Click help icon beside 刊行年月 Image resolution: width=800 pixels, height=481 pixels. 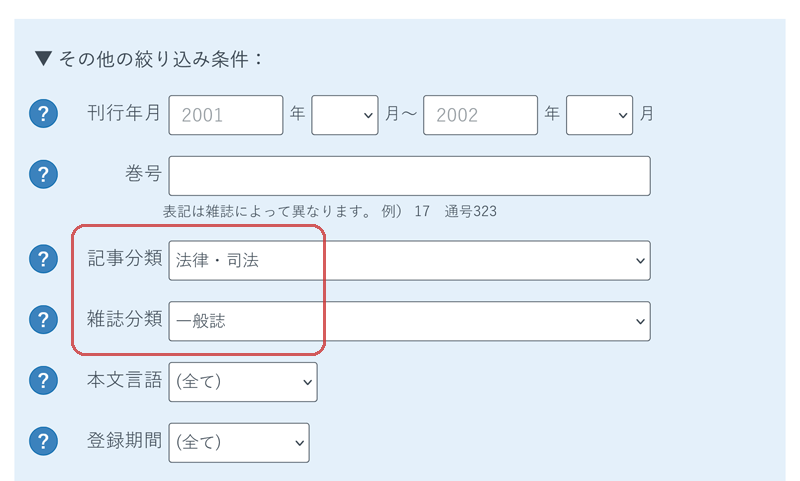[x=43, y=113]
